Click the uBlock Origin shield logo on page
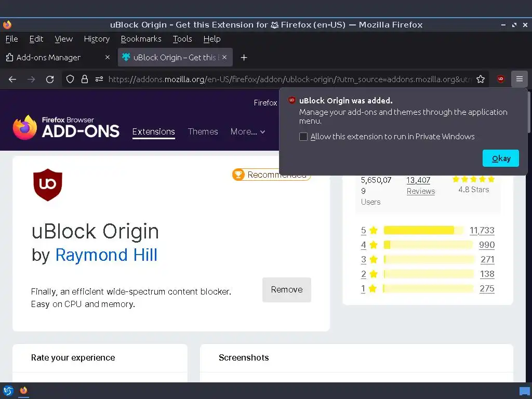532x399 pixels. click(x=47, y=185)
